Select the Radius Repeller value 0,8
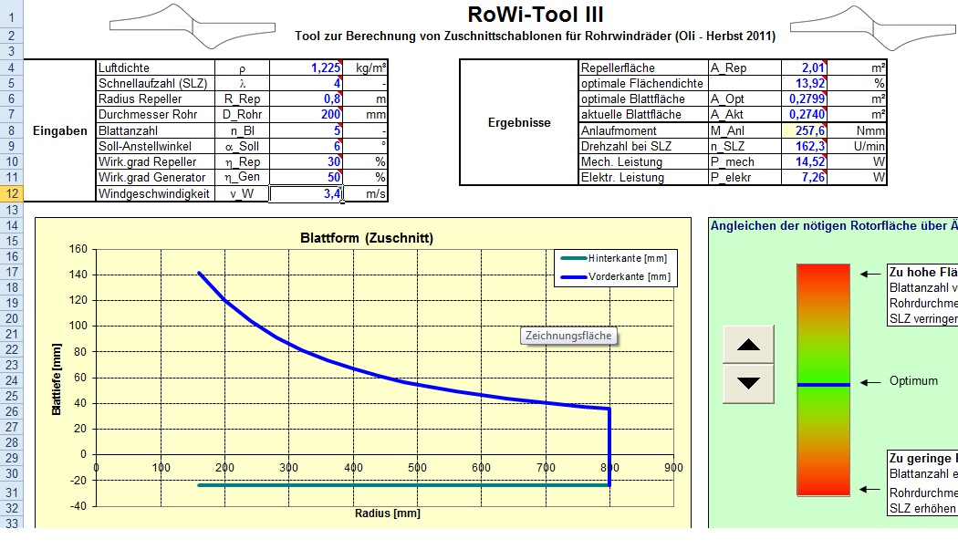The image size is (958, 560). pos(307,99)
